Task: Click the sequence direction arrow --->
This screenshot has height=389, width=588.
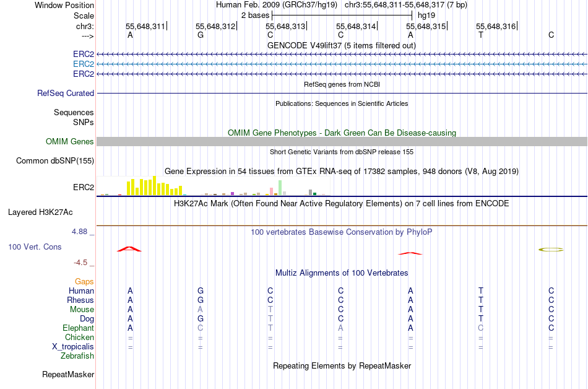Action: 87,36
